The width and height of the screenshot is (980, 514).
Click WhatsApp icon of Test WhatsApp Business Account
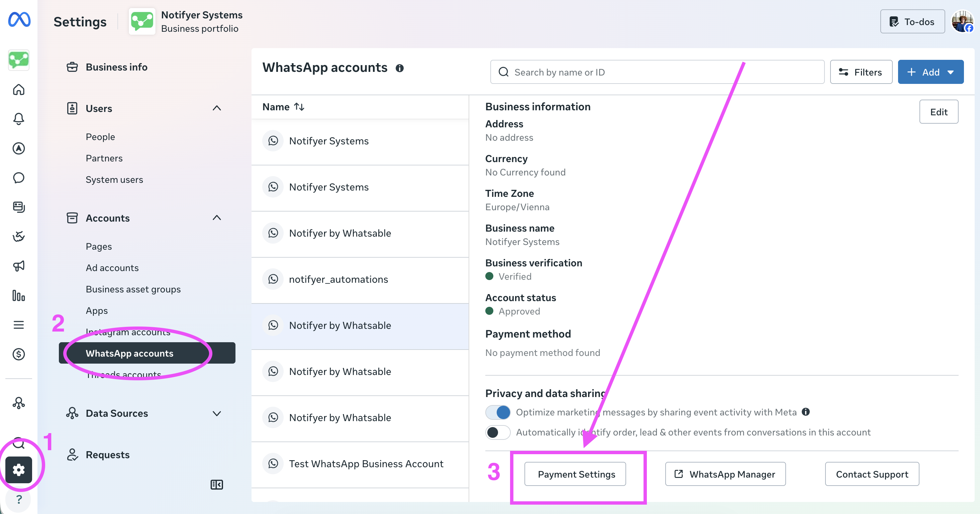(x=273, y=464)
